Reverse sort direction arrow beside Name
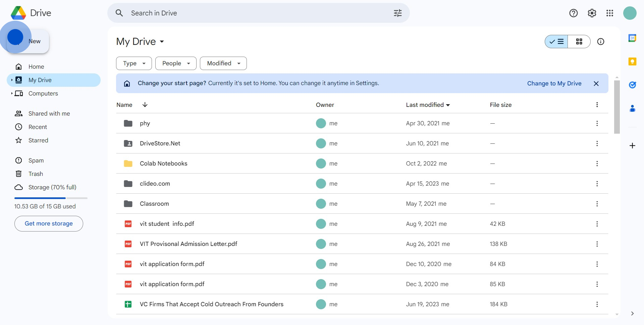This screenshot has height=325, width=644. tap(145, 105)
